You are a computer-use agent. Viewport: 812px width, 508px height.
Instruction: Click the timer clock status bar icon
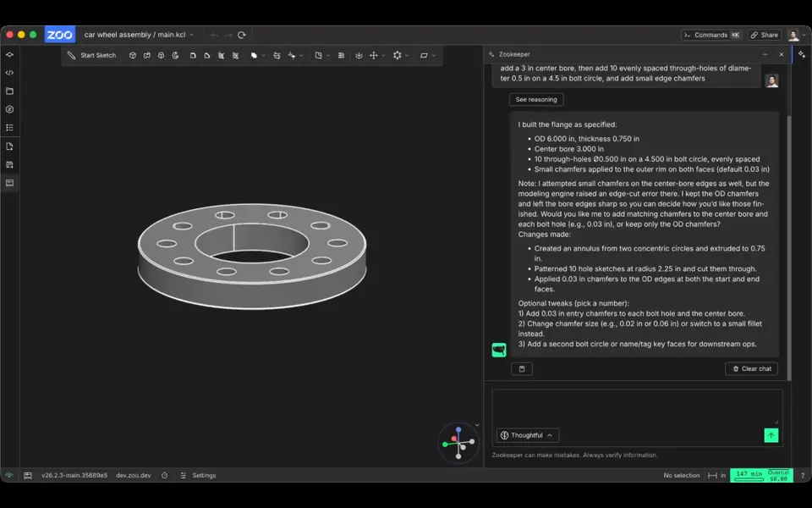tap(165, 475)
